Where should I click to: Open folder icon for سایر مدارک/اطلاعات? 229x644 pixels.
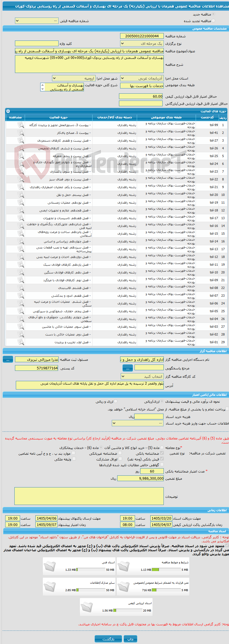pyautogui.click(x=49, y=586)
